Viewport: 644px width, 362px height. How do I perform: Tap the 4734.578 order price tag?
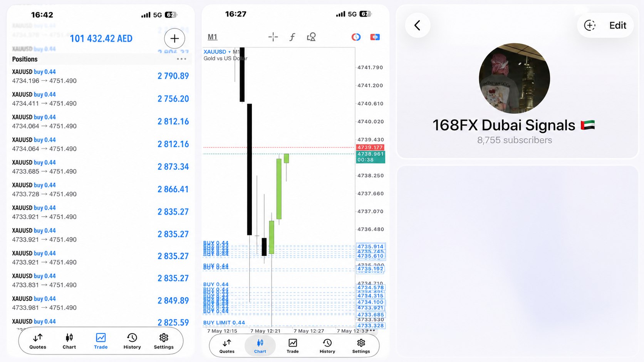click(371, 287)
